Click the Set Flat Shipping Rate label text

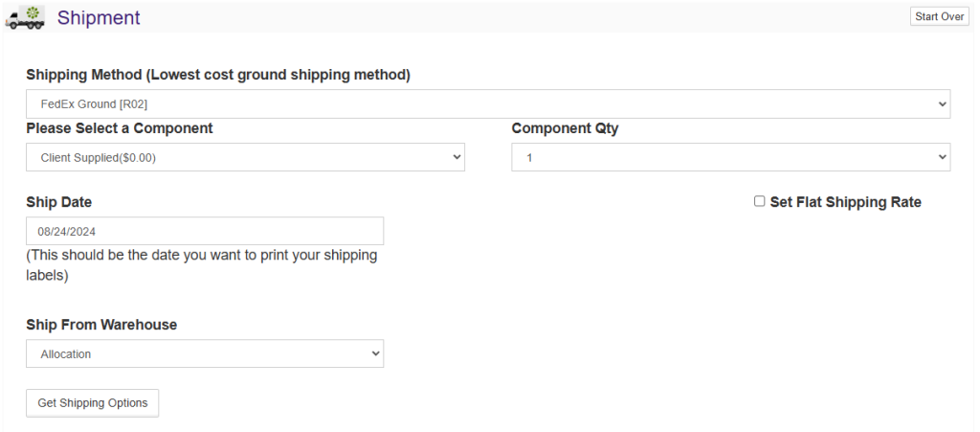845,202
